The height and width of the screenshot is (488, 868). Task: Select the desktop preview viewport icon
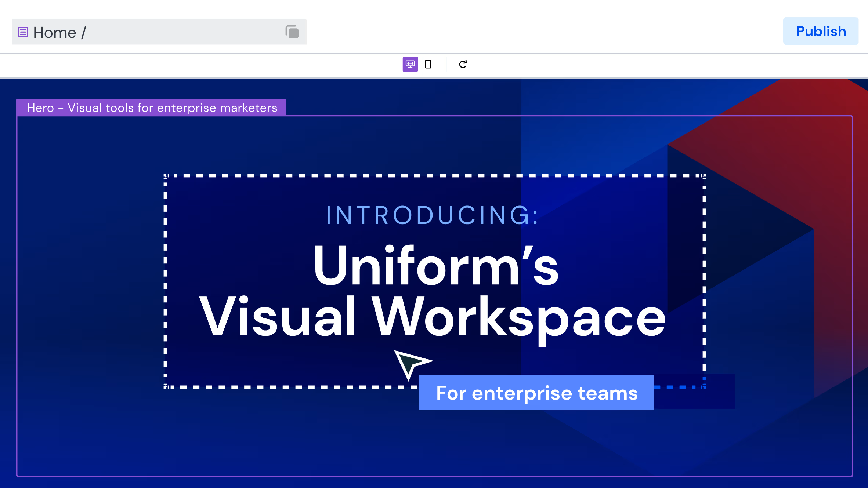(410, 65)
